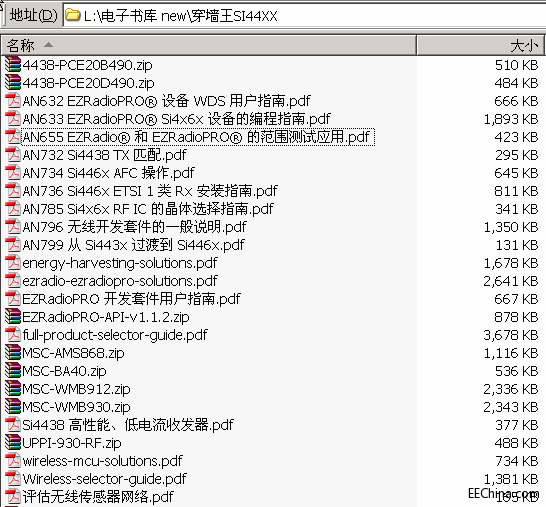546x507 pixels.
Task: Click the zip icon of MSC-WMB912.zip
Action: [13, 389]
